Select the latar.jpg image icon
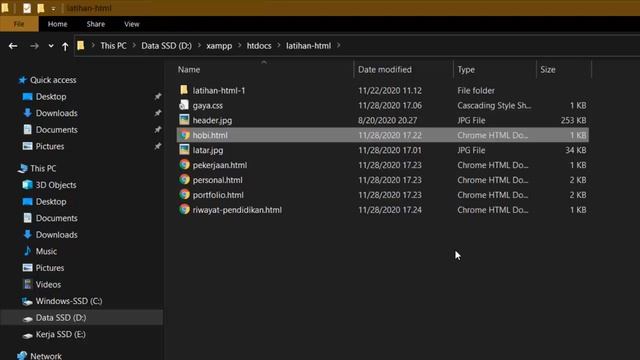The image size is (640, 360). coord(184,150)
